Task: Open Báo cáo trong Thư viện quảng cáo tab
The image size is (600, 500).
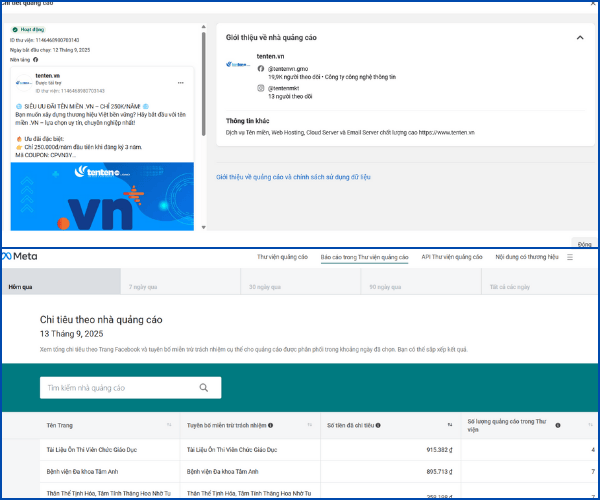Action: click(x=364, y=257)
